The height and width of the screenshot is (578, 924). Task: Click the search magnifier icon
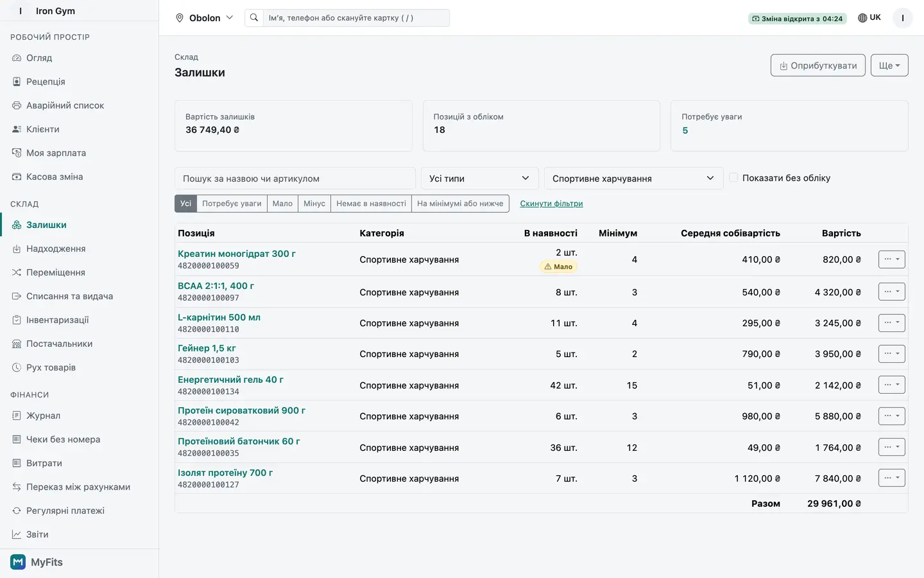point(254,18)
